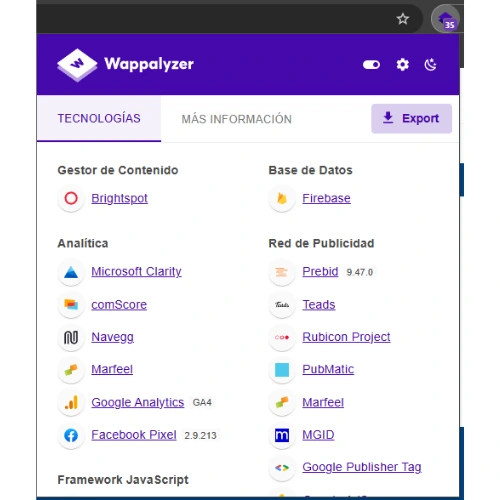Viewport: 500px width, 500px height.
Task: Select the TECNOLOGÍAS tab
Action: click(99, 119)
